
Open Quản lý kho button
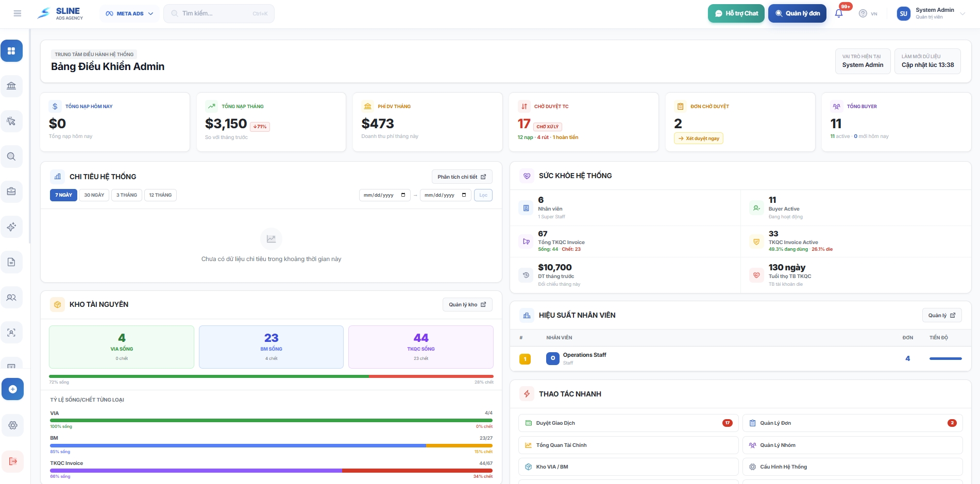tap(467, 305)
